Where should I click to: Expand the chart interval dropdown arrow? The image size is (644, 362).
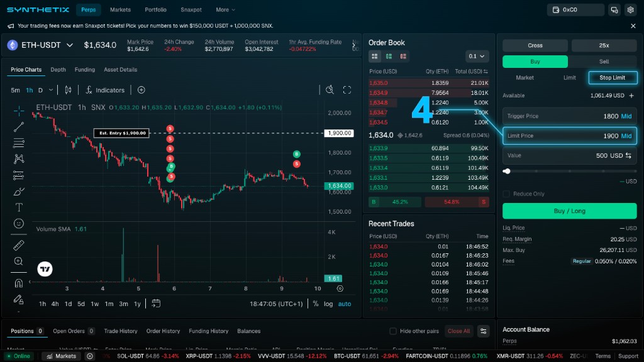pyautogui.click(x=51, y=90)
